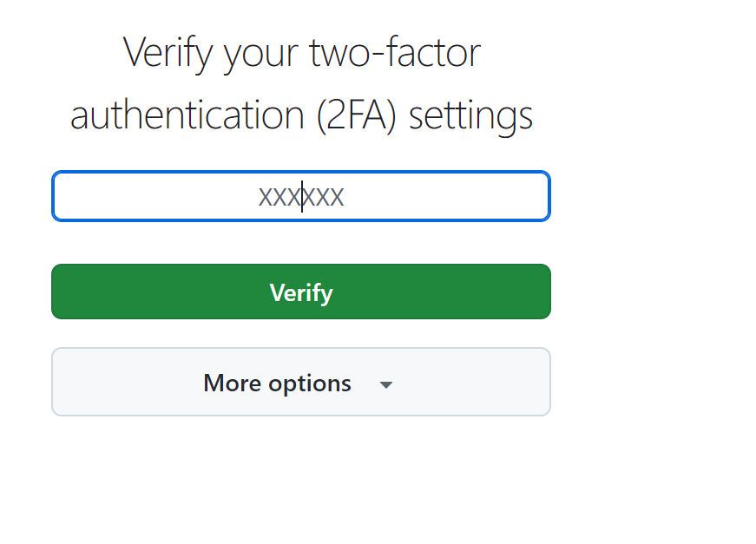Focus the XXXXXX authentication code field

(x=301, y=196)
